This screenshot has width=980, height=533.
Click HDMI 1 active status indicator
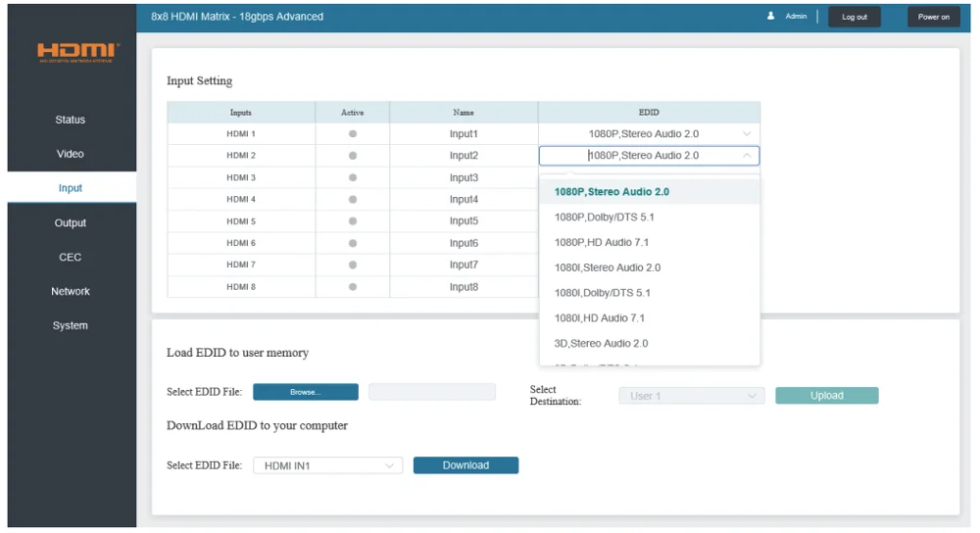pos(353,133)
